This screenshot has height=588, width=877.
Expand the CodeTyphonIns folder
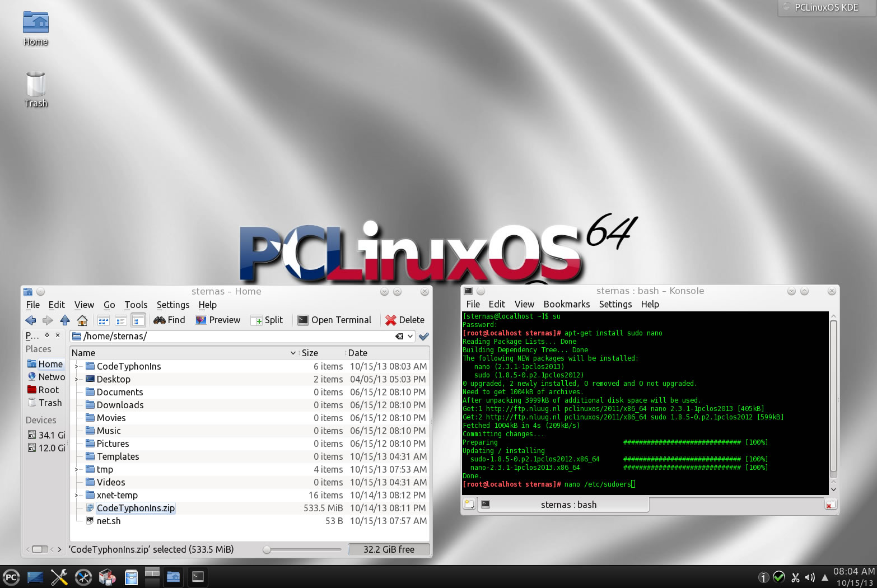click(77, 366)
